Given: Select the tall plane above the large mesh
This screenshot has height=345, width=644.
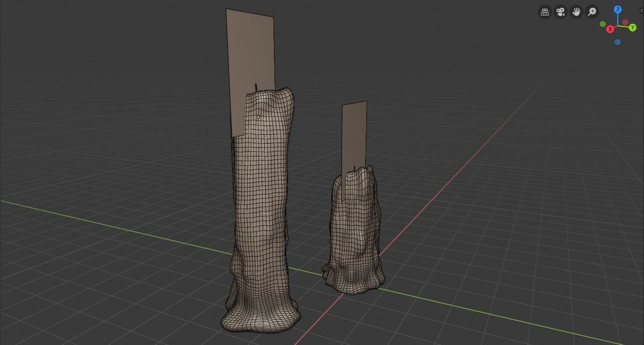Looking at the screenshot, I should pyautogui.click(x=250, y=52).
